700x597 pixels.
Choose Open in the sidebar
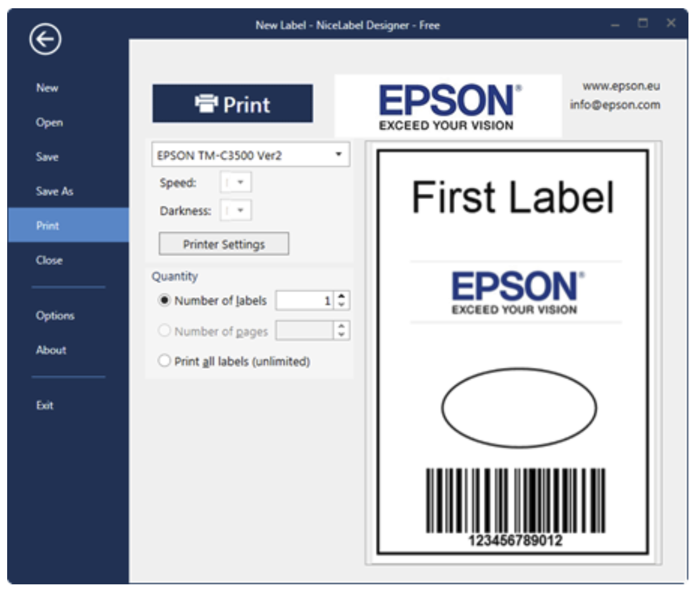point(49,123)
